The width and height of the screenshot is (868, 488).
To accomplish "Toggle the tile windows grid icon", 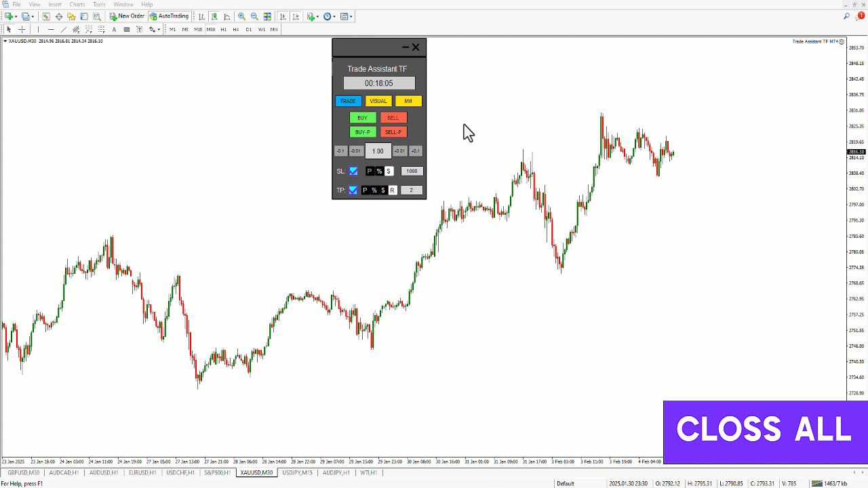I will click(x=267, y=16).
